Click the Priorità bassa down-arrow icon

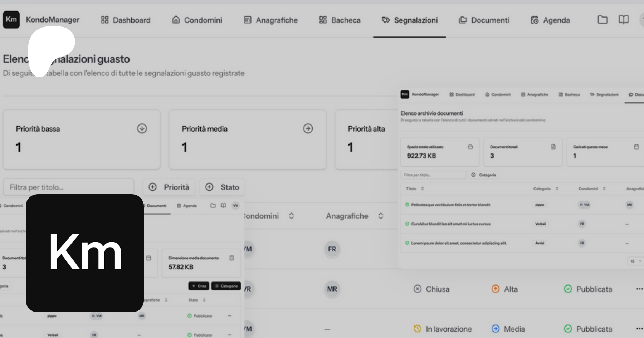[142, 128]
